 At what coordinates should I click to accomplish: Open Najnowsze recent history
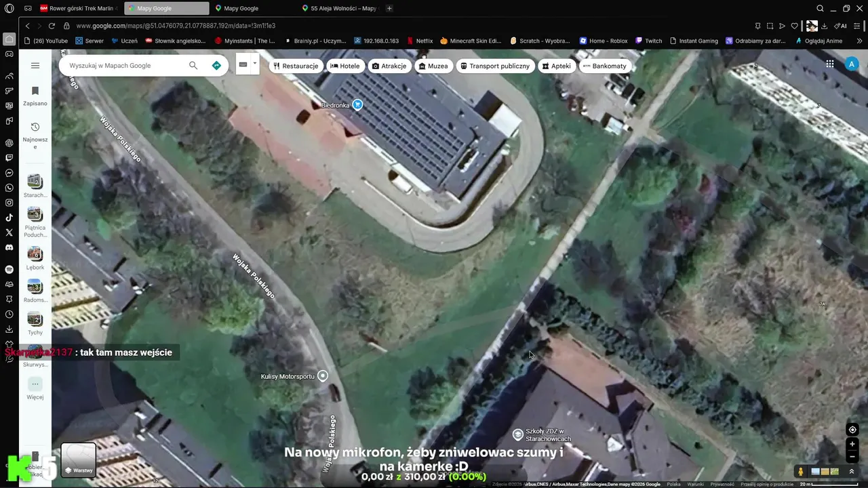[35, 136]
